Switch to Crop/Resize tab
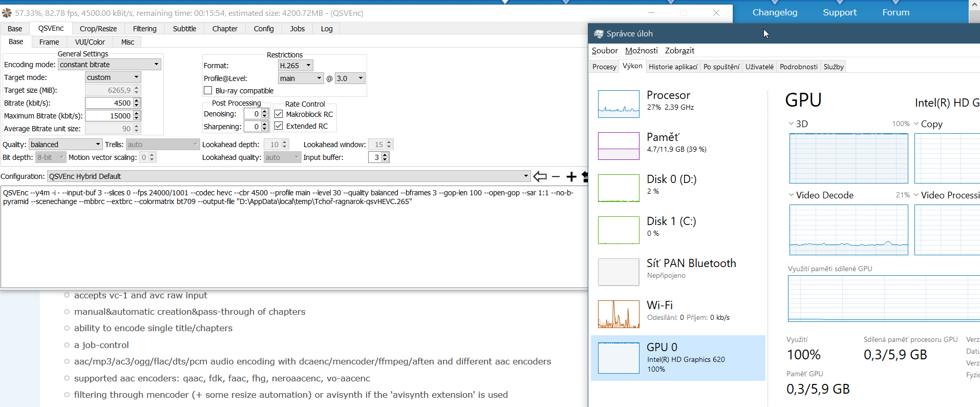This screenshot has width=980, height=407. tap(98, 29)
